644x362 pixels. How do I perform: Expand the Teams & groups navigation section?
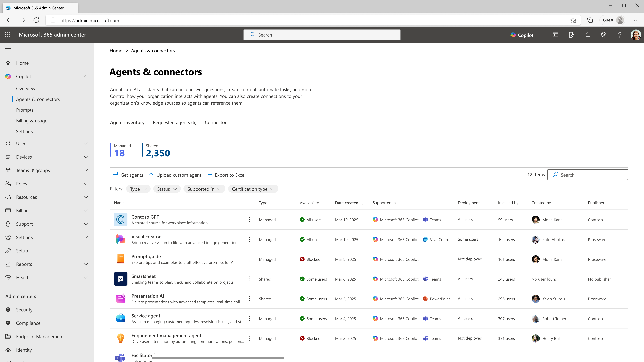(x=86, y=170)
